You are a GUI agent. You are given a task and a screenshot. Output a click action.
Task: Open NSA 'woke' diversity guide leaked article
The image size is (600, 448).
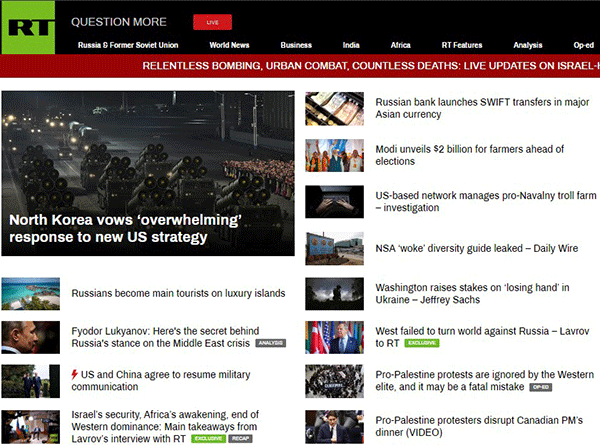click(x=476, y=248)
